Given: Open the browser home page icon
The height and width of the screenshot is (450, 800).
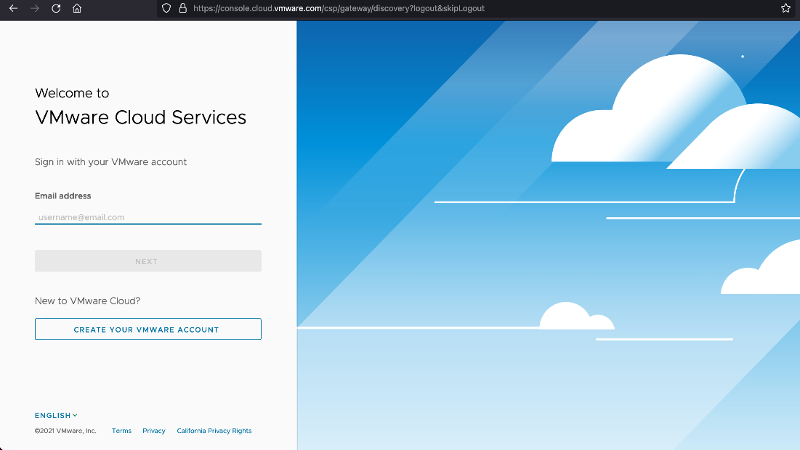Looking at the screenshot, I should (x=77, y=8).
